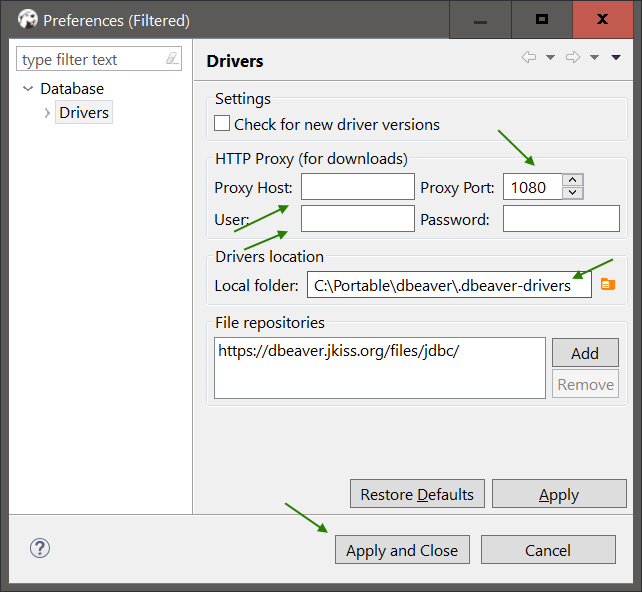Expand the Drivers tree node
Image resolution: width=642 pixels, height=592 pixels.
47,113
